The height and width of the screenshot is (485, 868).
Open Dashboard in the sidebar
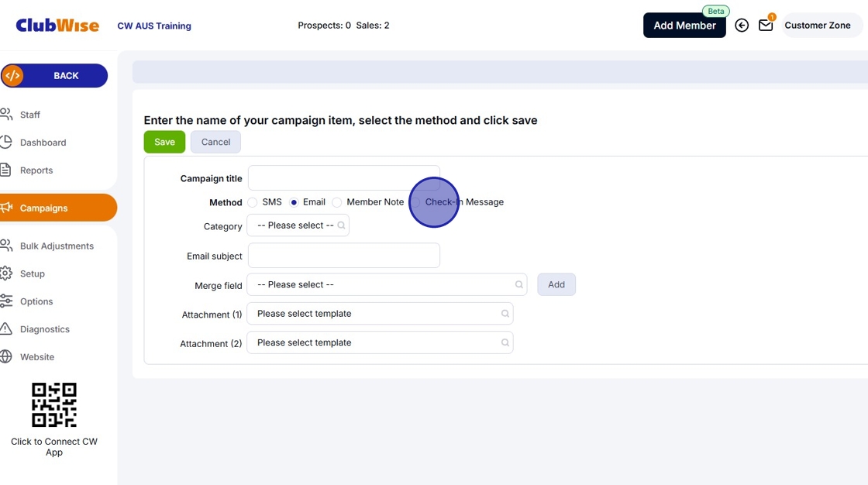43,143
